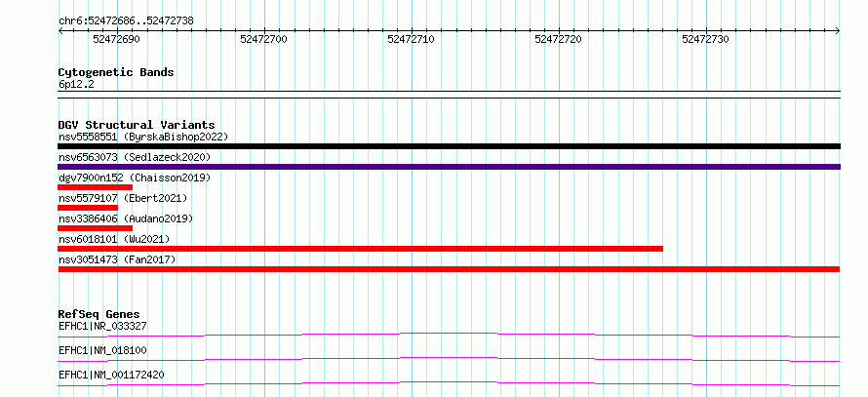Select the red nsv3051473 variant bar
This screenshot has height=397, width=868.
pos(449,269)
